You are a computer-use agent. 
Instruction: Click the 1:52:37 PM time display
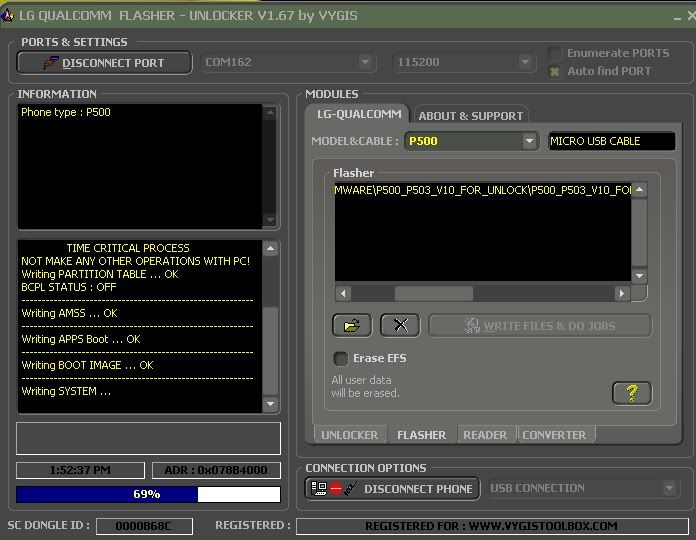(80, 470)
